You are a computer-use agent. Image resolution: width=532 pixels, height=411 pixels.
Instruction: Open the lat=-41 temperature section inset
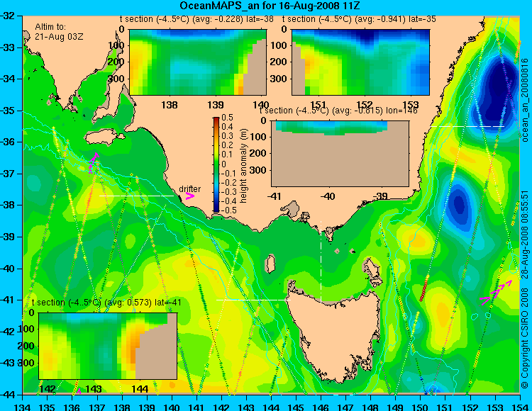pyautogui.click(x=108, y=346)
